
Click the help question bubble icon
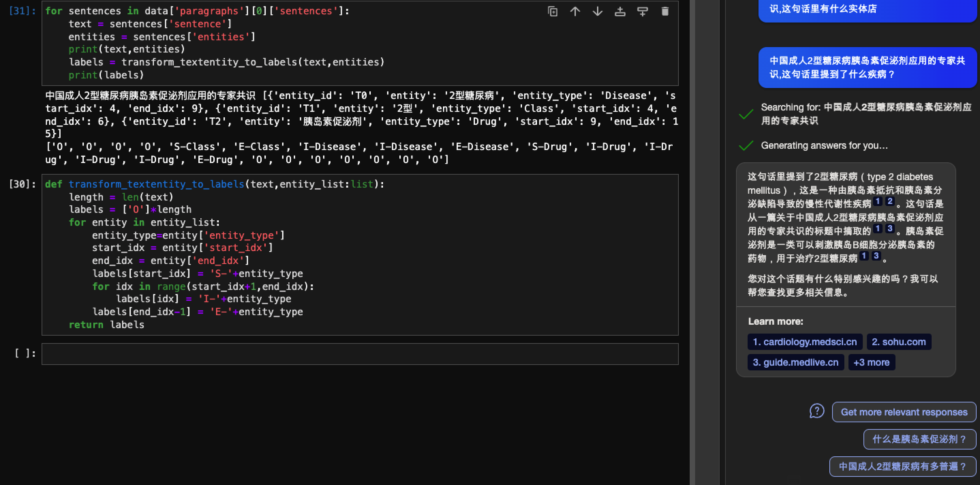(x=817, y=411)
